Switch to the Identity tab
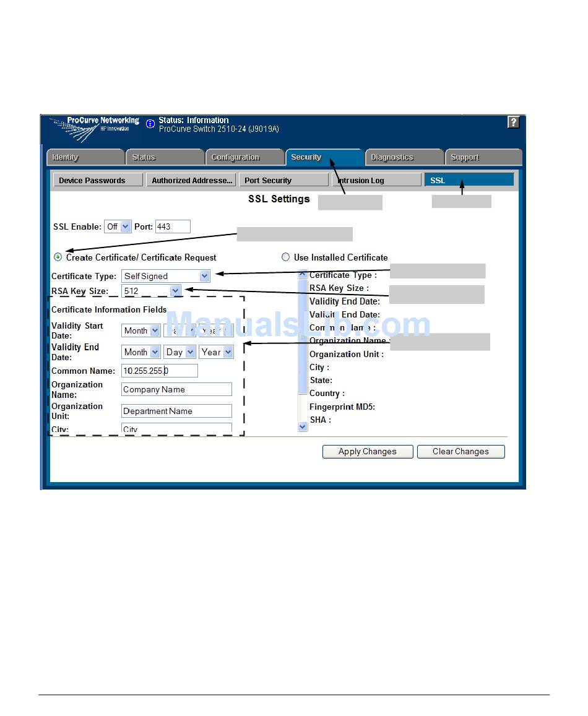Image resolution: width=588 pixels, height=716 pixels. [x=85, y=157]
